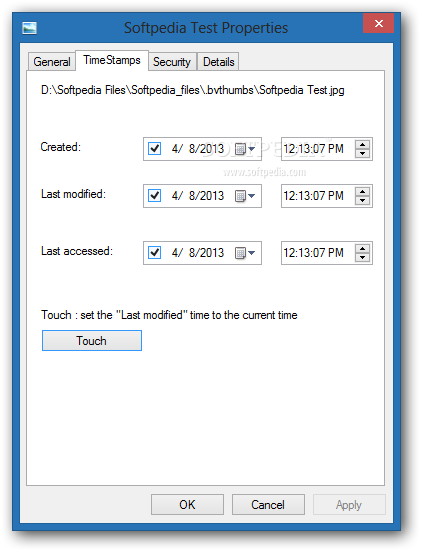This screenshot has height=551, width=421.
Task: Open calendar dropdown for Created date
Action: coord(245,149)
